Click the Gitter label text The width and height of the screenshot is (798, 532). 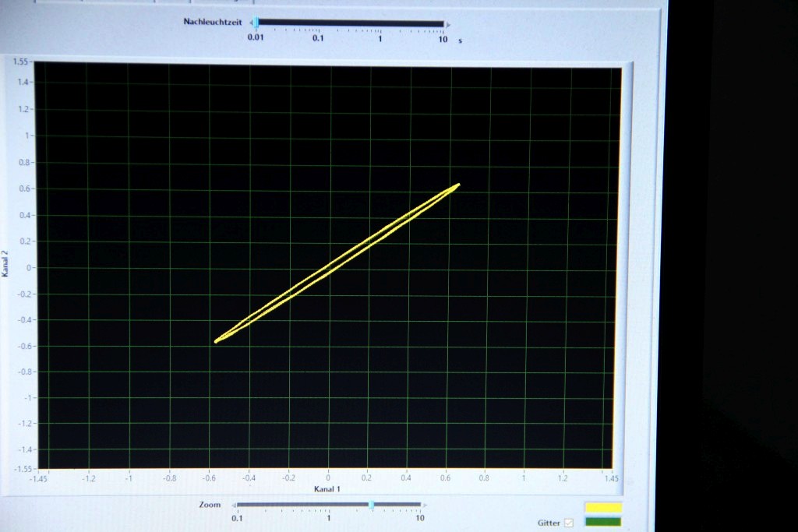click(549, 523)
